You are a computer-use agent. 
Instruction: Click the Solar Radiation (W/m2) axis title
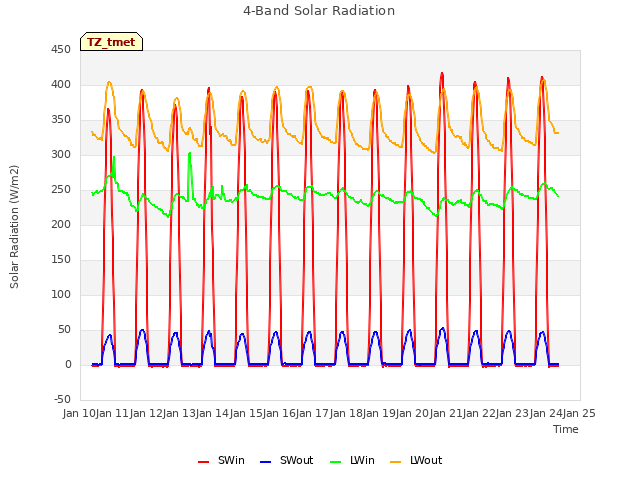pyautogui.click(x=14, y=227)
